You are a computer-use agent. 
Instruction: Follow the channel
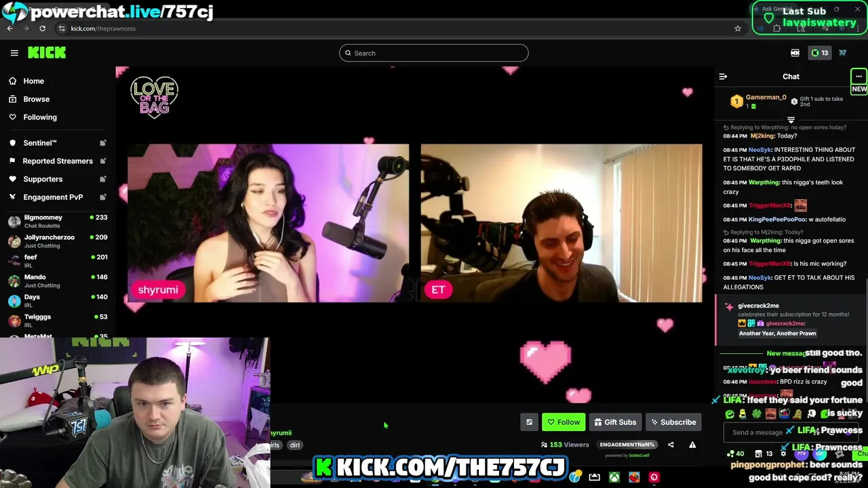[564, 422]
